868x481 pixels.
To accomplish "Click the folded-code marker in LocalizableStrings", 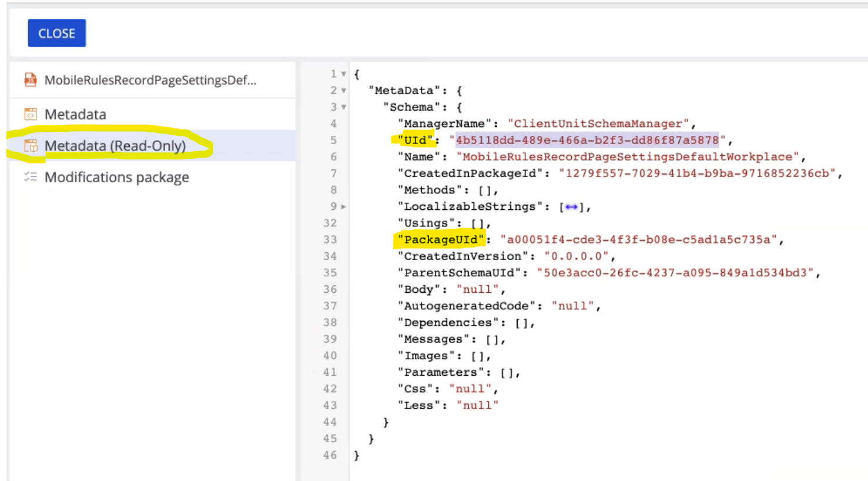I will point(572,206).
